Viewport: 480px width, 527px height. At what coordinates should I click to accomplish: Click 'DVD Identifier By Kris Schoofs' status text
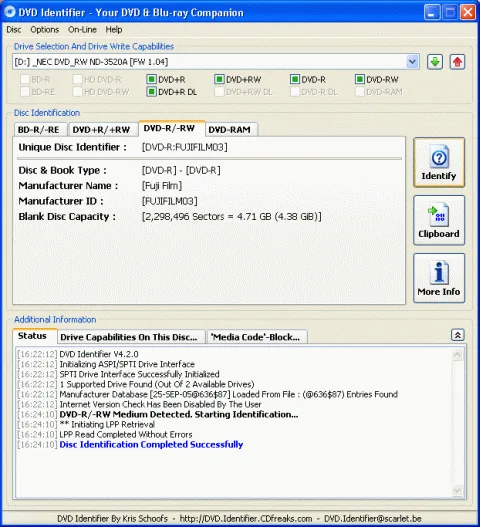pyautogui.click(x=112, y=518)
